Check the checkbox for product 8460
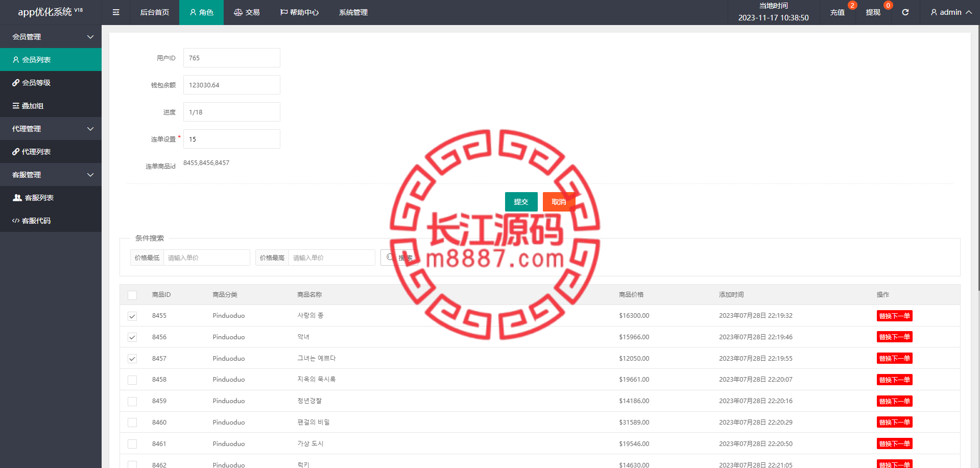The width and height of the screenshot is (980, 468). (x=132, y=423)
